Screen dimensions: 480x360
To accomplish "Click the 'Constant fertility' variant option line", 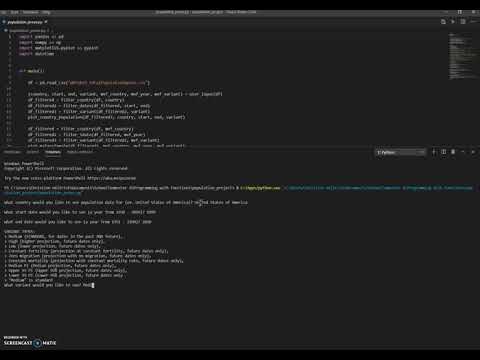I will pyautogui.click(x=86, y=251).
